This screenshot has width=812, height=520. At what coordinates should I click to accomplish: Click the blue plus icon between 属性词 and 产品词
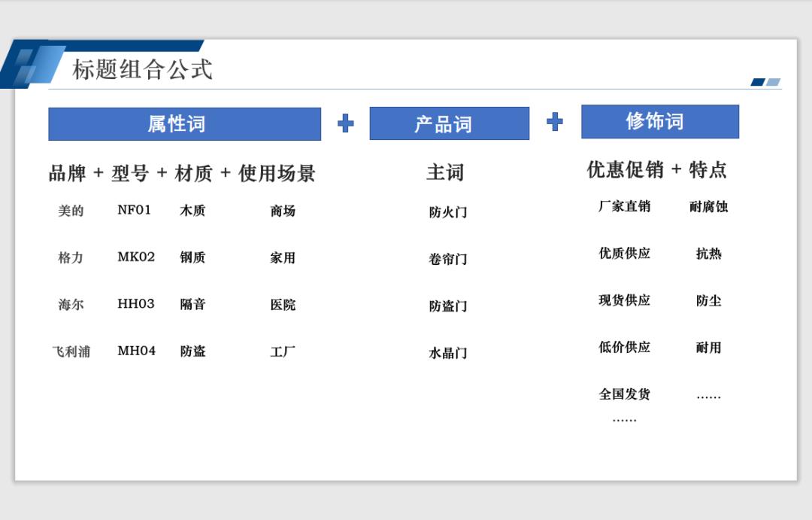pyautogui.click(x=344, y=122)
